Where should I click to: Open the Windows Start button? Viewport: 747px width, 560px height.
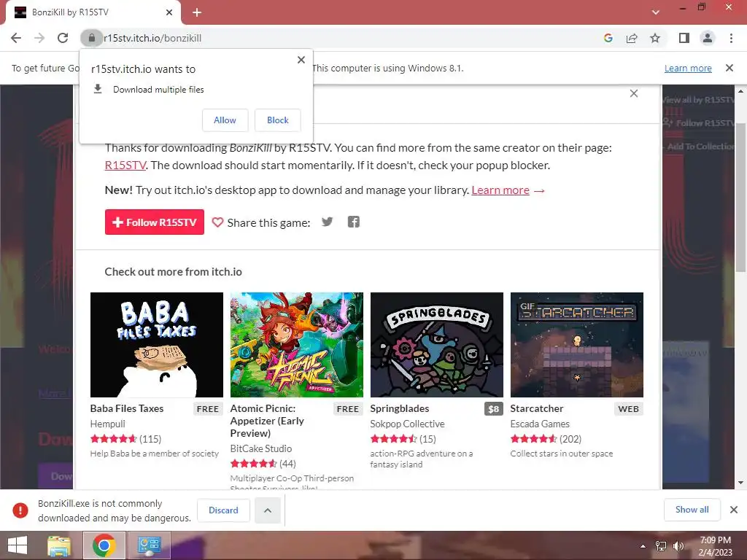click(x=18, y=545)
